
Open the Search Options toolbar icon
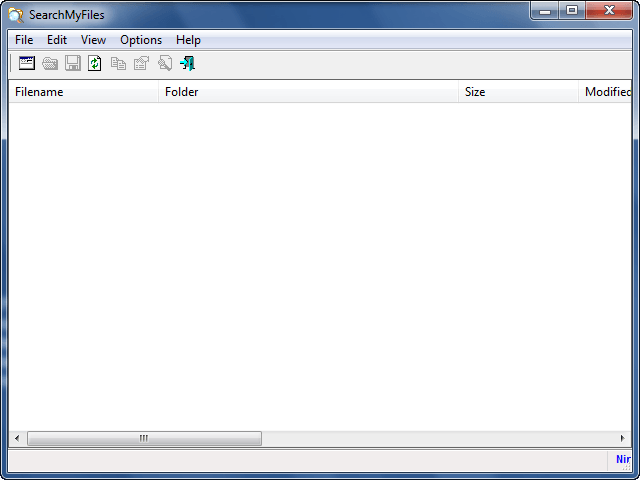[27, 63]
